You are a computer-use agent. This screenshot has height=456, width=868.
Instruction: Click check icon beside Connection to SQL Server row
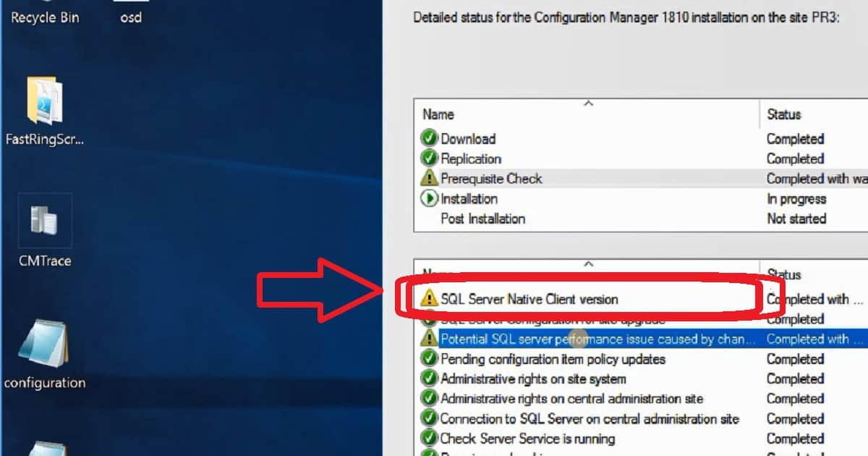click(430, 418)
